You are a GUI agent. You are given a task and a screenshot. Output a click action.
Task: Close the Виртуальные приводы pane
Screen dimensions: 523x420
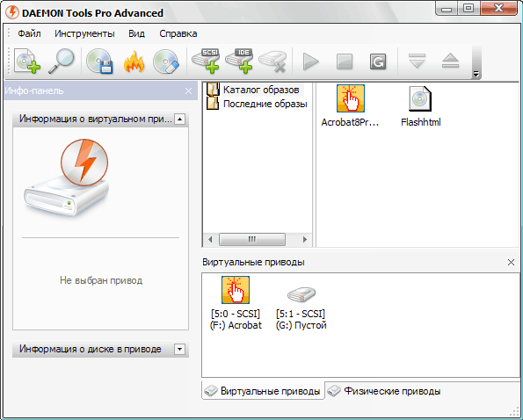(x=511, y=263)
